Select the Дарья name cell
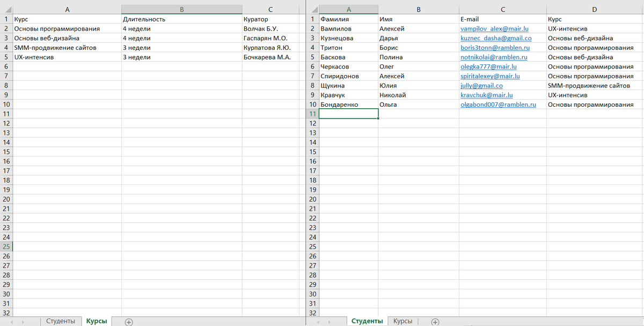Screen dimensions: 644x326 pyautogui.click(x=419, y=39)
